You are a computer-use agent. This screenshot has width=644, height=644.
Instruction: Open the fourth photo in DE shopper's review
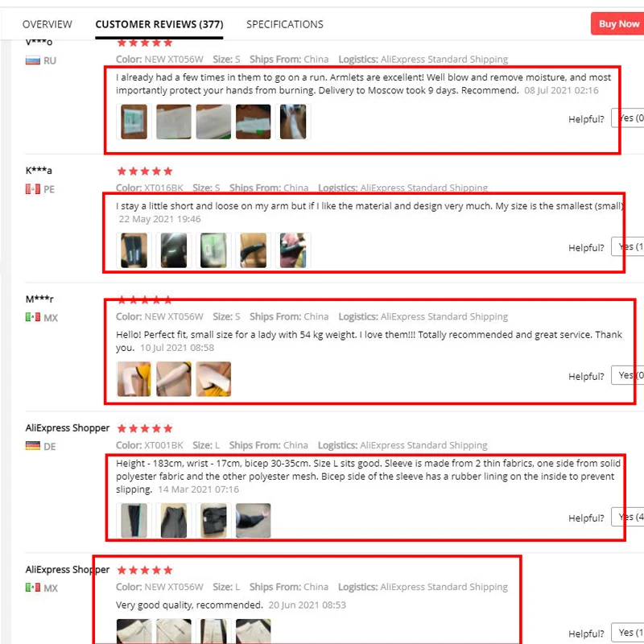click(253, 521)
